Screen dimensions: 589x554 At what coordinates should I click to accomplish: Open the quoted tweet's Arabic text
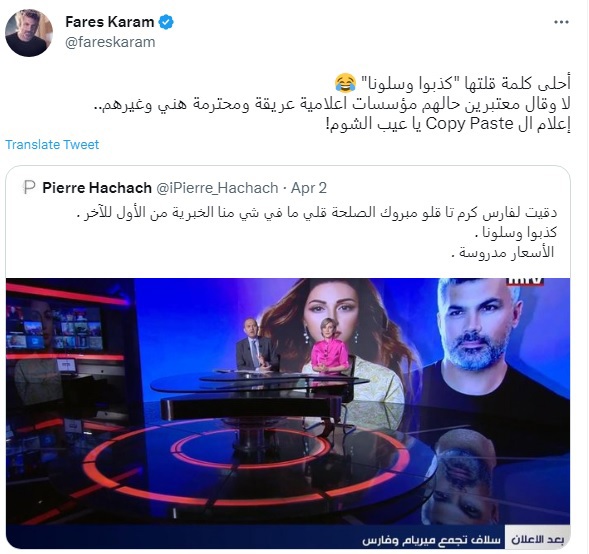[x=319, y=232]
